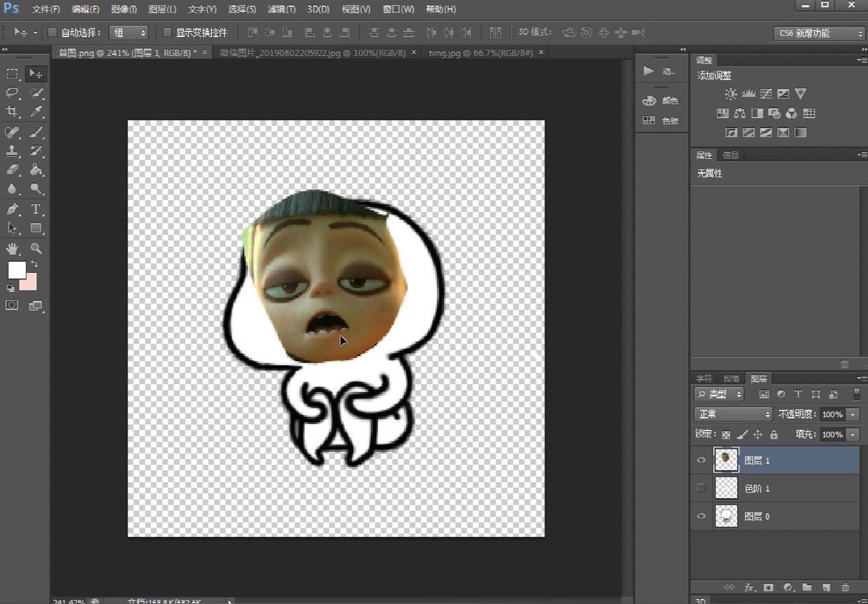Add Channel Mixer adjustment
This screenshot has height=604, width=868.
coord(792,113)
